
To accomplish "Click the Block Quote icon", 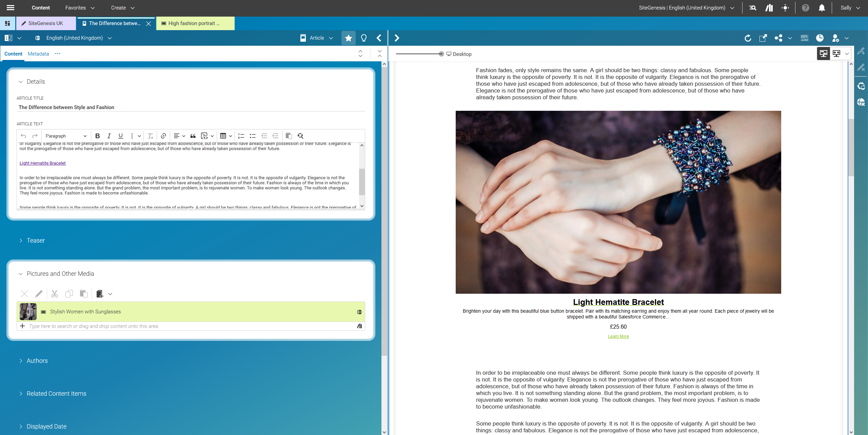I will pos(193,136).
